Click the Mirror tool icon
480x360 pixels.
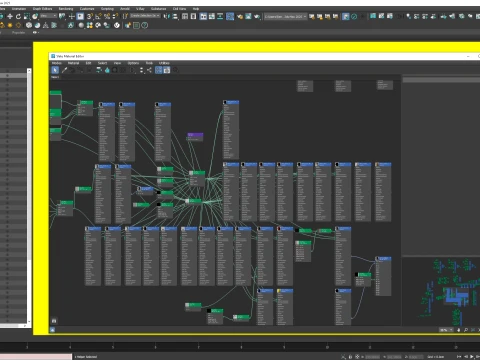[167, 16]
